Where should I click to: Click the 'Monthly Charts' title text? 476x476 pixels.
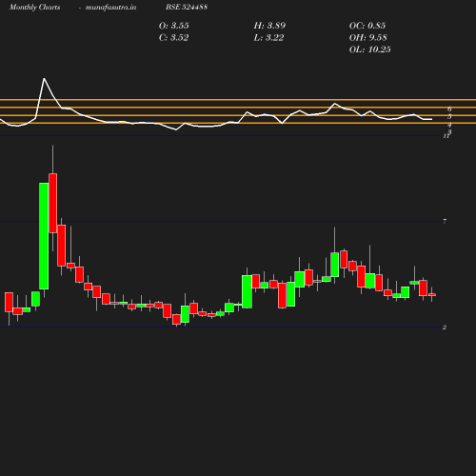coord(35,8)
